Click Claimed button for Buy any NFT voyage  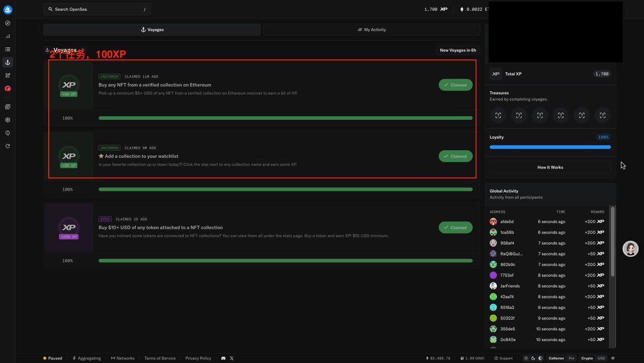coord(456,85)
